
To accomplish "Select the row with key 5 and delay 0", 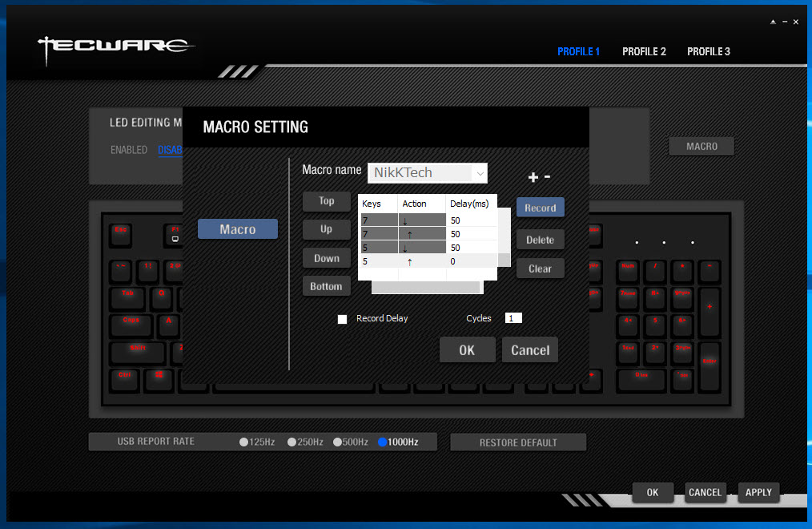I will (428, 261).
